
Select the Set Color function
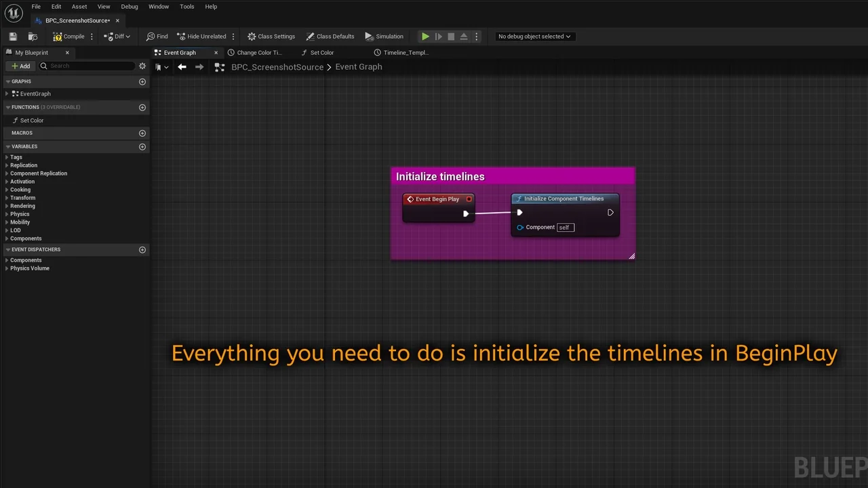(31, 121)
